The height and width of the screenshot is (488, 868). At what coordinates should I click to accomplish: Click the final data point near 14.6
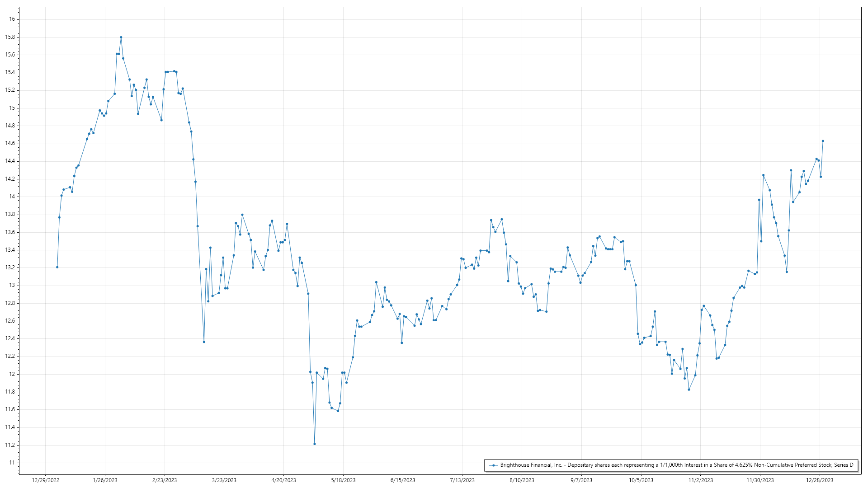coord(823,141)
